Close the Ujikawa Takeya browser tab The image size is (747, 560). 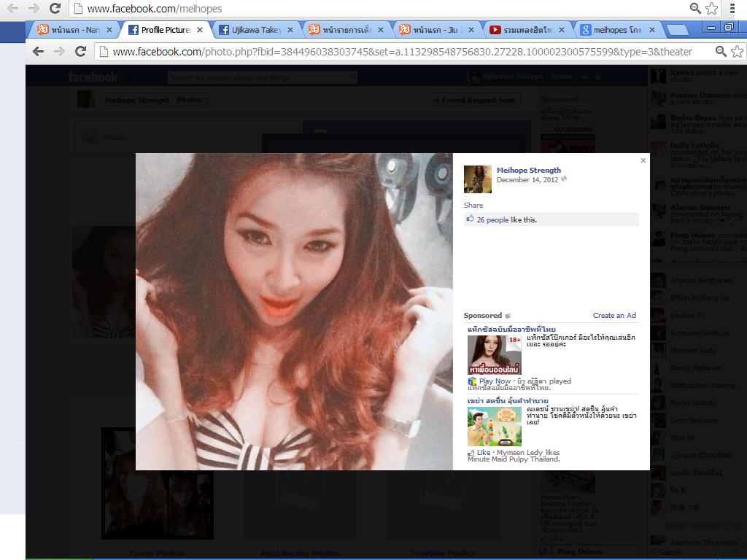[290, 30]
